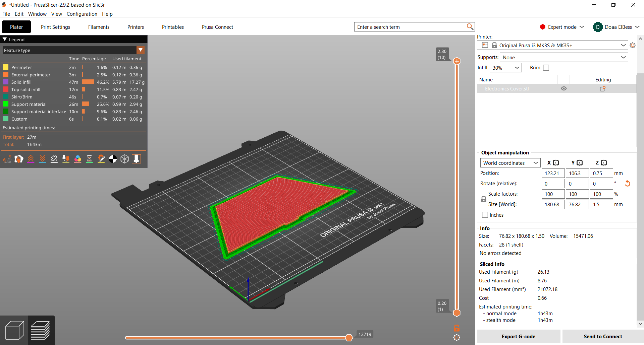Switch to Print Settings tab

tap(55, 27)
